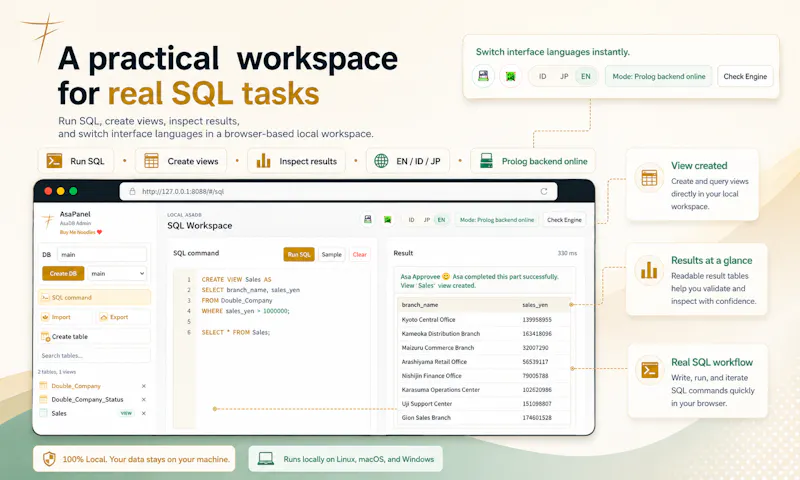800x480 pixels.
Task: Load the Sample query button
Action: click(332, 255)
